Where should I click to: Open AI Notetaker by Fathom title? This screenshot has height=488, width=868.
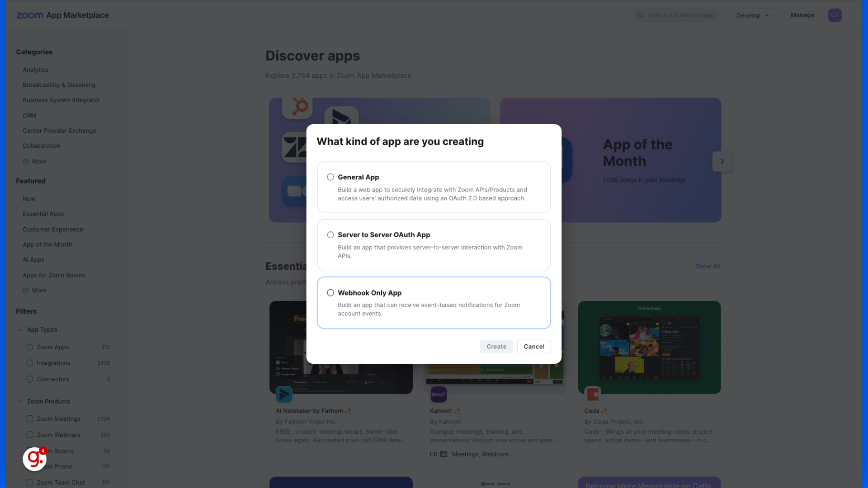309,411
